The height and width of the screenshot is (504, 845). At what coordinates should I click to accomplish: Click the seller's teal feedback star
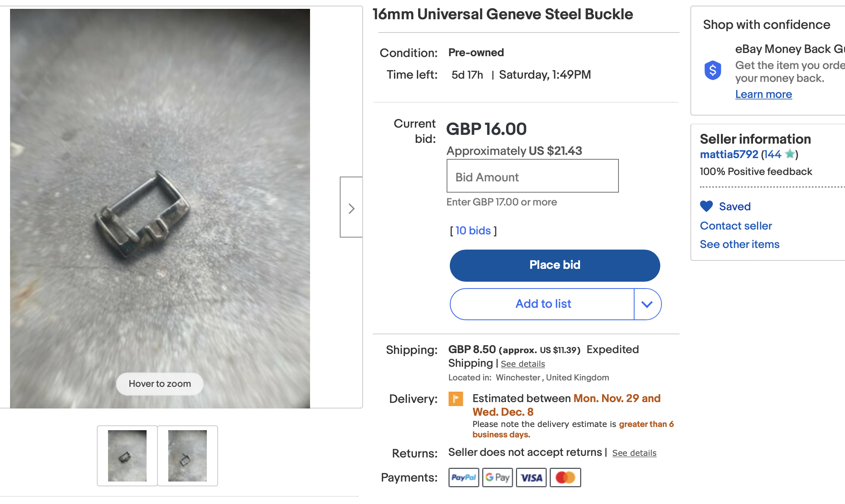coord(790,154)
